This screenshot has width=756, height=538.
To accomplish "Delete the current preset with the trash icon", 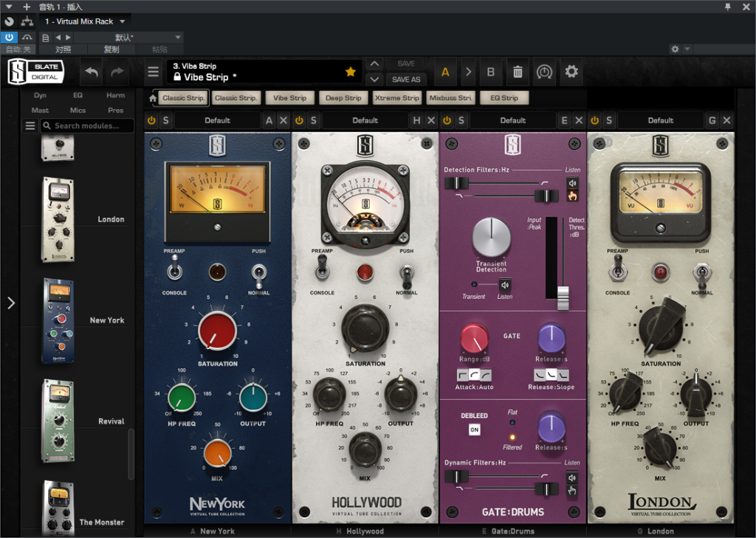I will pyautogui.click(x=518, y=72).
